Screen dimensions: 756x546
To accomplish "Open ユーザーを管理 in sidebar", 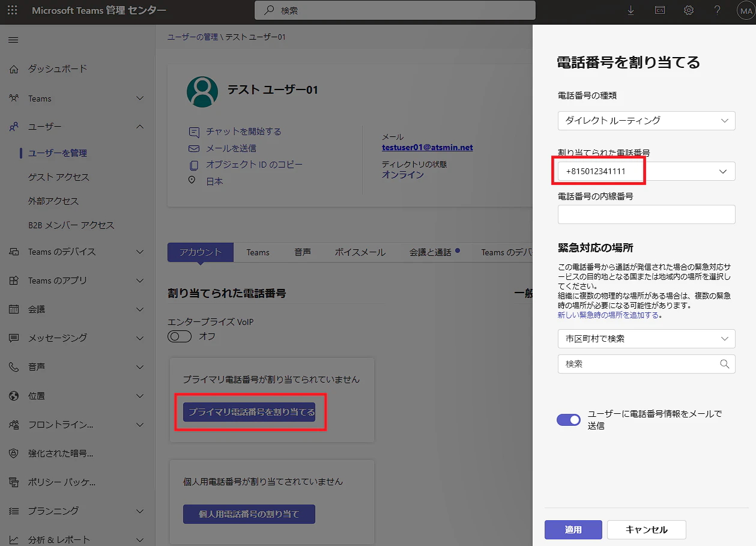I will click(58, 153).
